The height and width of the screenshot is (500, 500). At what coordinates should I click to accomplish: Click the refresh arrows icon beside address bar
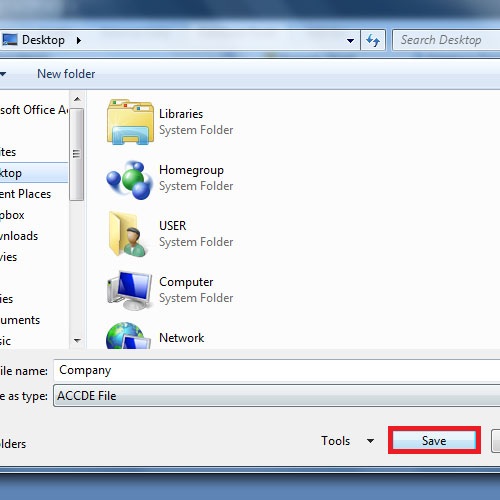(x=373, y=41)
